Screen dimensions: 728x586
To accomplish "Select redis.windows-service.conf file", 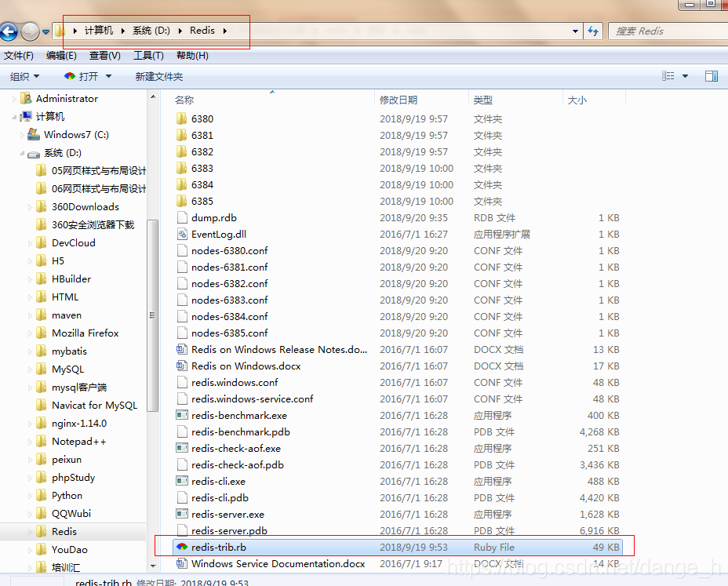I will [x=252, y=399].
